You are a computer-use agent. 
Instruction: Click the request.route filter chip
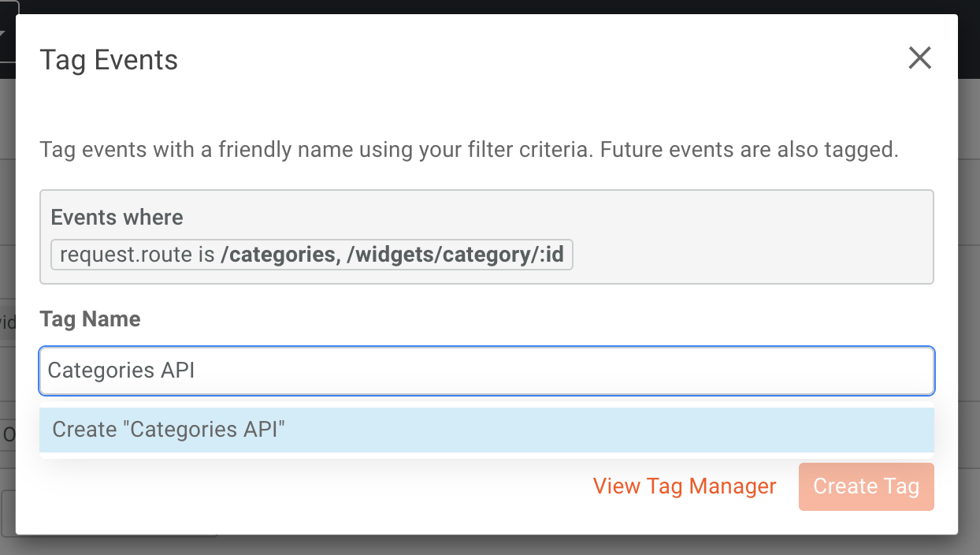tap(311, 254)
